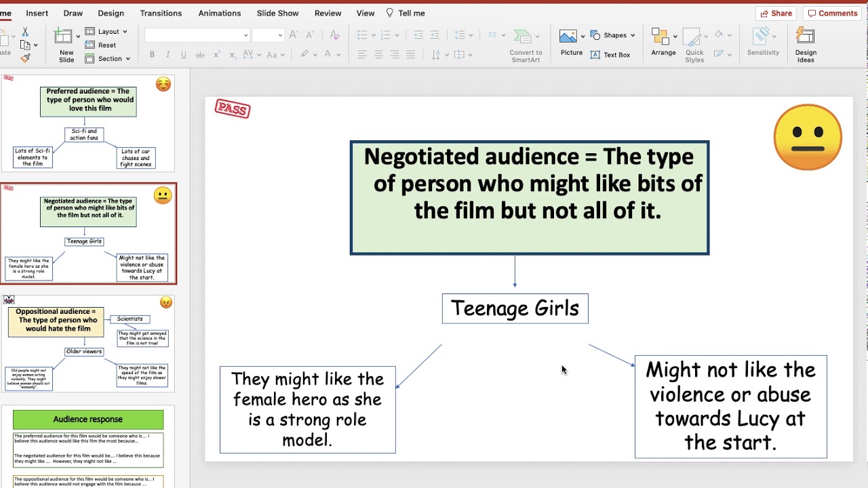This screenshot has height=488, width=868.
Task: Click the Tell me search box
Action: [406, 13]
